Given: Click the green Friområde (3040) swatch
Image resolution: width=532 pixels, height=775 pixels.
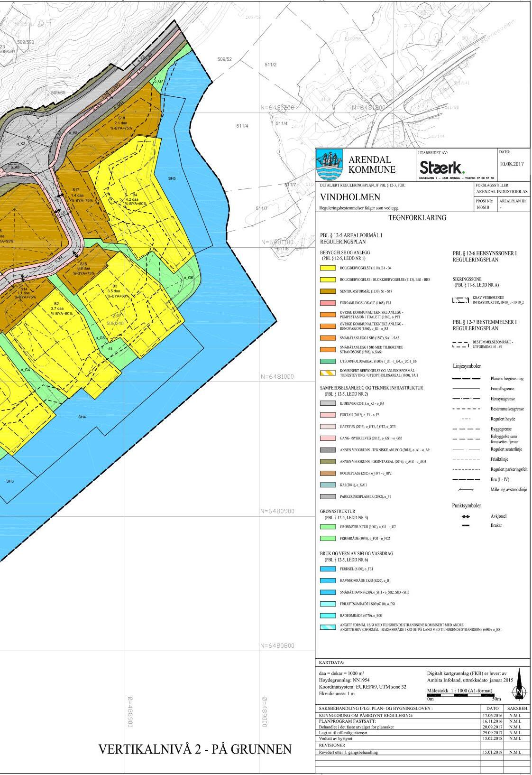Looking at the screenshot, I should tap(328, 539).
